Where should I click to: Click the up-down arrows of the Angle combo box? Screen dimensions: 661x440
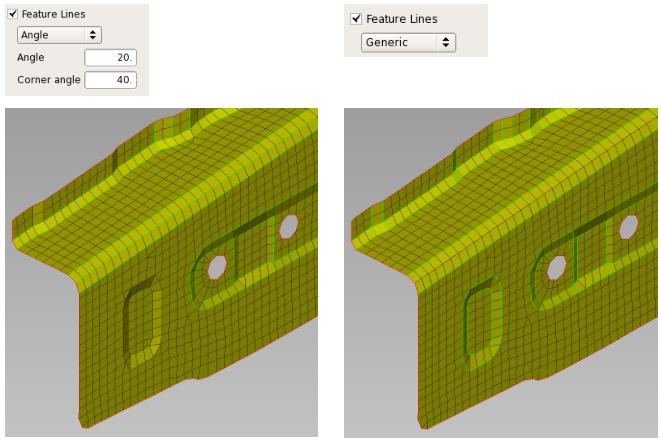tap(93, 35)
